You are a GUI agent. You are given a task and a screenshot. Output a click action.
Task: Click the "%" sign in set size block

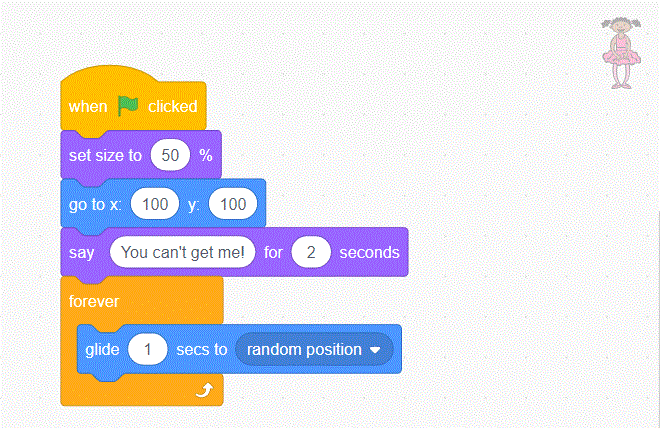coord(205,156)
